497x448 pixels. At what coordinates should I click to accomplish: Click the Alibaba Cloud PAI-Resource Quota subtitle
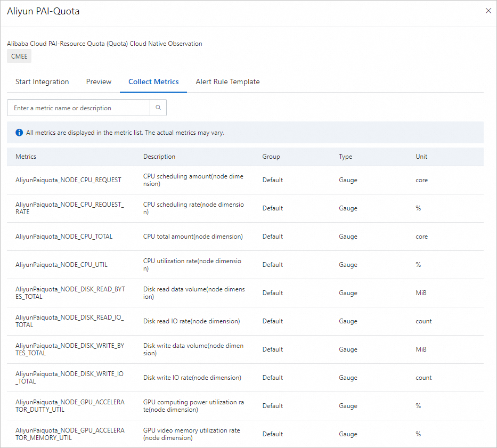104,44
